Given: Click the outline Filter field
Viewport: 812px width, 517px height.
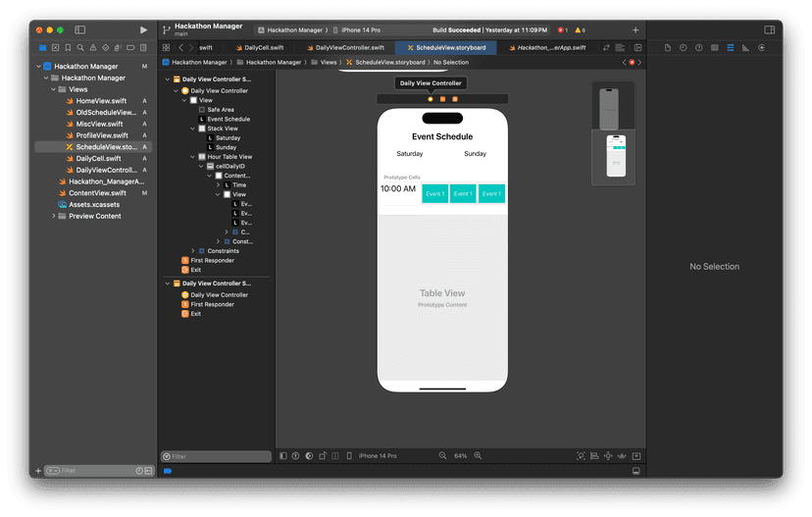Looking at the screenshot, I should 216,456.
